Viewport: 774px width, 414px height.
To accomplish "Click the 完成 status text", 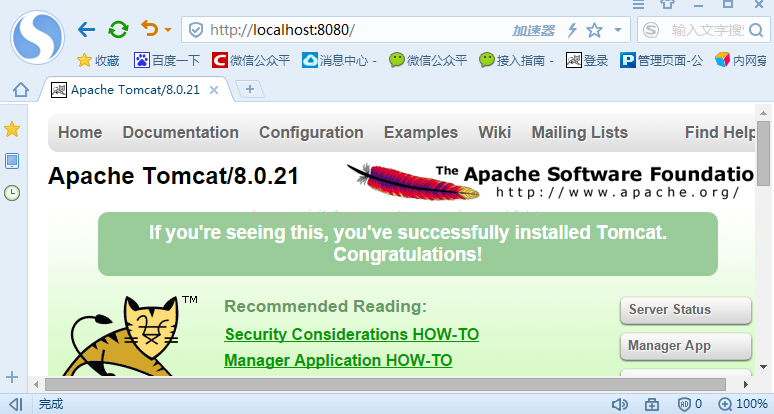I will (x=51, y=404).
